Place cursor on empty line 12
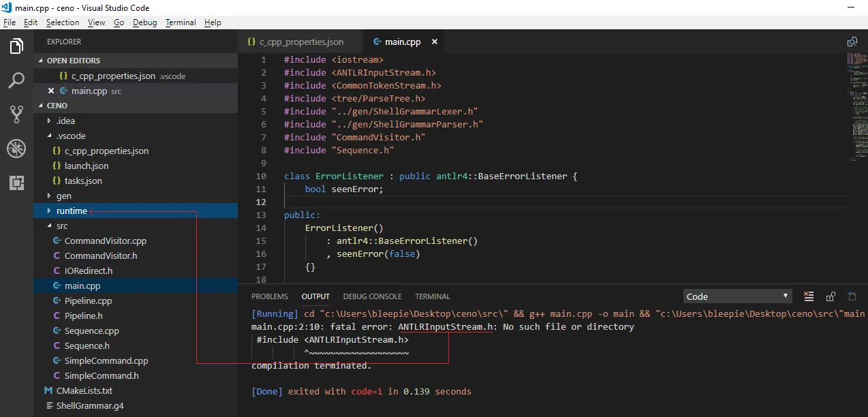Screen dimensions: 868x417 565,202
